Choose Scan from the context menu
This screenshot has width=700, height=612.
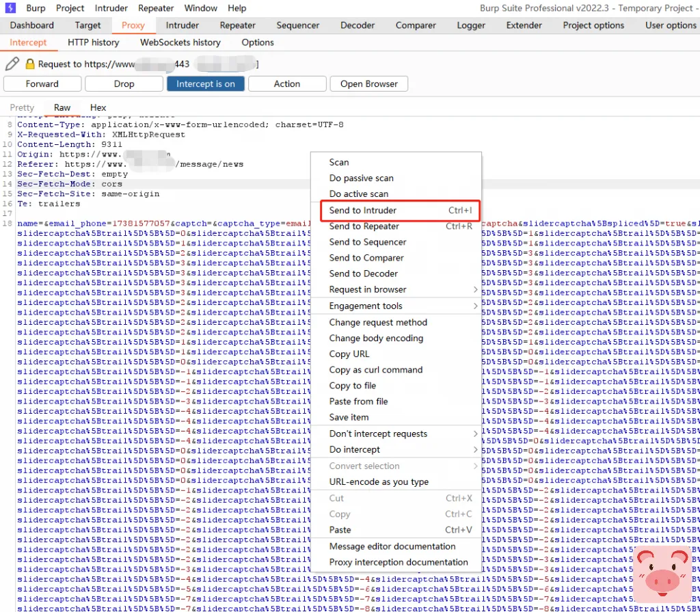(396, 163)
